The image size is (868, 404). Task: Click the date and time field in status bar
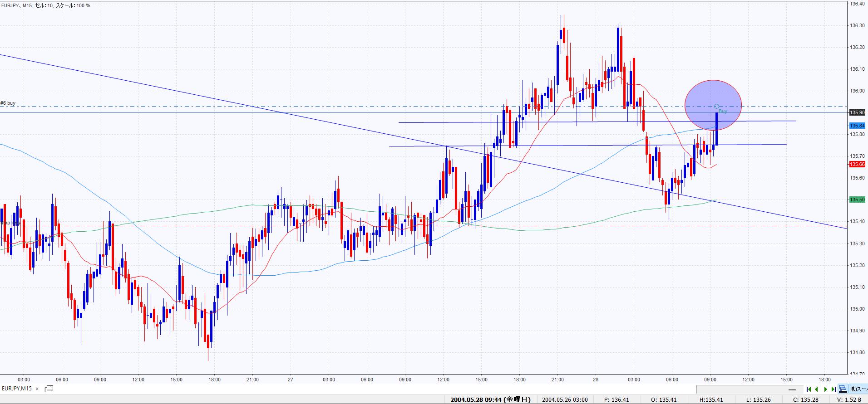pyautogui.click(x=490, y=399)
